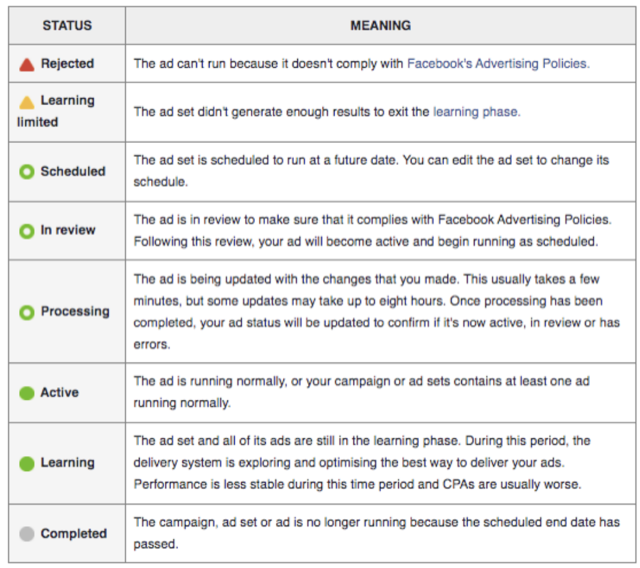The image size is (640, 568).
Task: Select the Processing status label
Action: (x=75, y=312)
